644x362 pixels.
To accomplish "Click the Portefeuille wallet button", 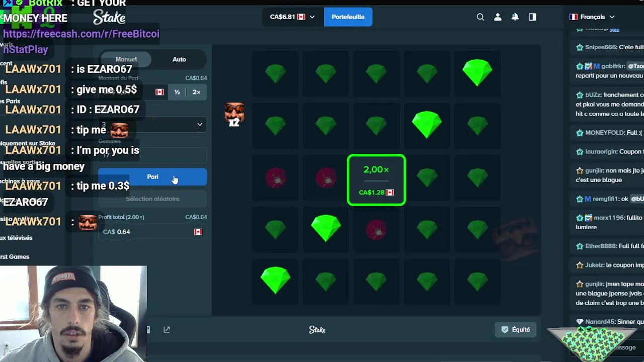I will pyautogui.click(x=348, y=17).
